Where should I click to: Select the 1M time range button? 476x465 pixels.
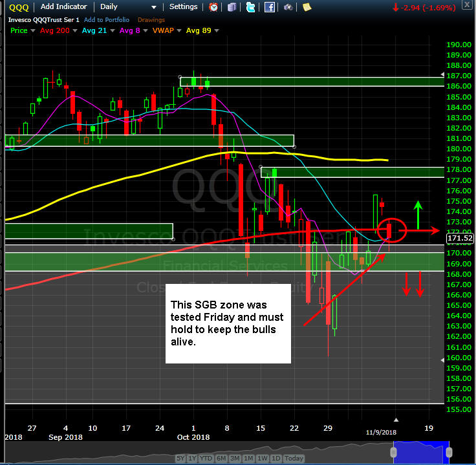(x=248, y=458)
